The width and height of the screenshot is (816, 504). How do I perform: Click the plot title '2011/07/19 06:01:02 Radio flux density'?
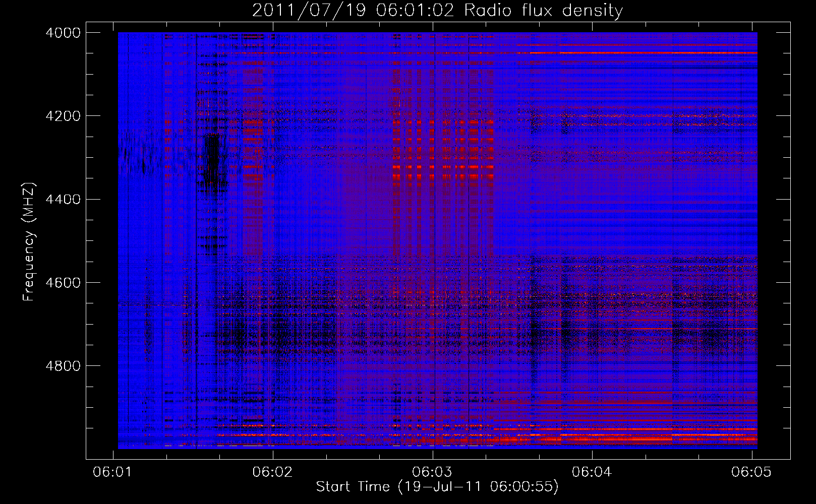tap(437, 11)
